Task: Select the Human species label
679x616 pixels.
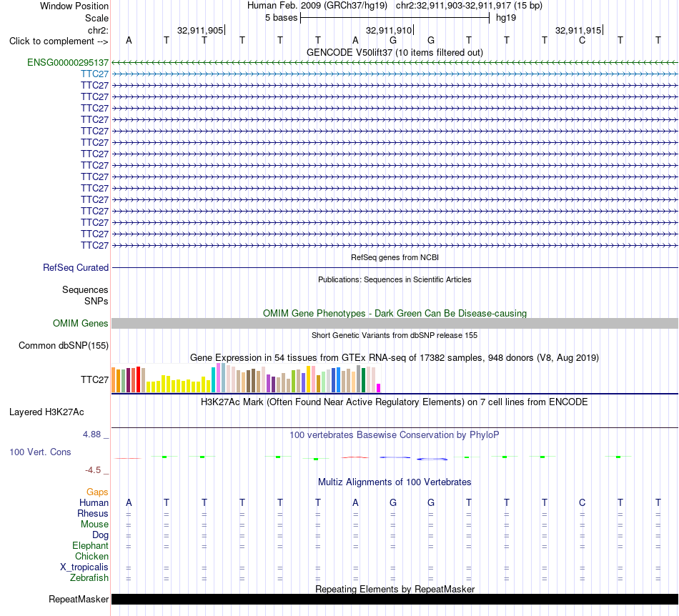Action: click(x=94, y=502)
